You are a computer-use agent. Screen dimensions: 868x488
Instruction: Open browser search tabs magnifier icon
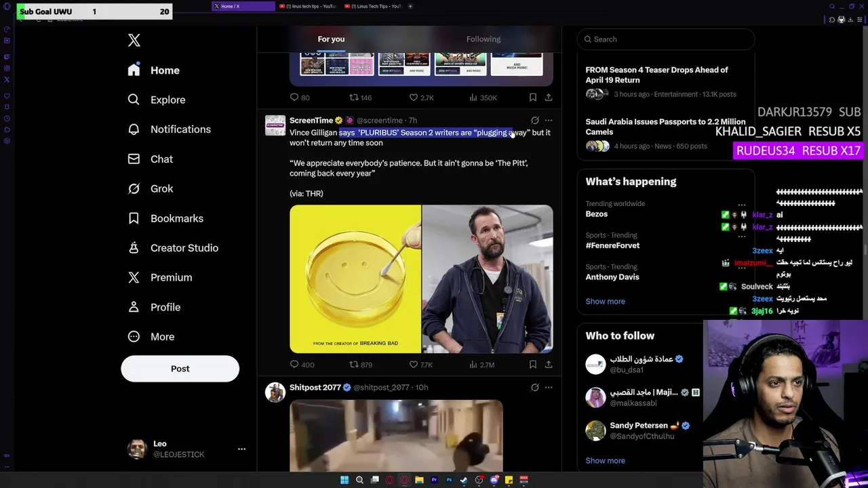[x=832, y=6]
